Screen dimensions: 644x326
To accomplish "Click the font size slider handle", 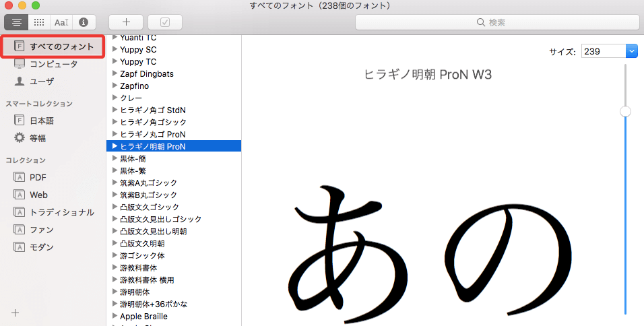I will [626, 111].
